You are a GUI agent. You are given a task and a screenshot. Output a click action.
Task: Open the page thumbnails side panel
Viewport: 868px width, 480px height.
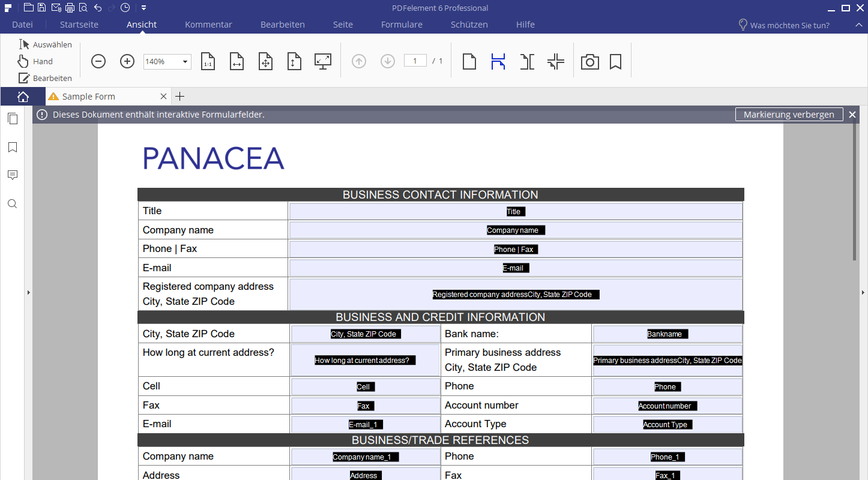(13, 119)
